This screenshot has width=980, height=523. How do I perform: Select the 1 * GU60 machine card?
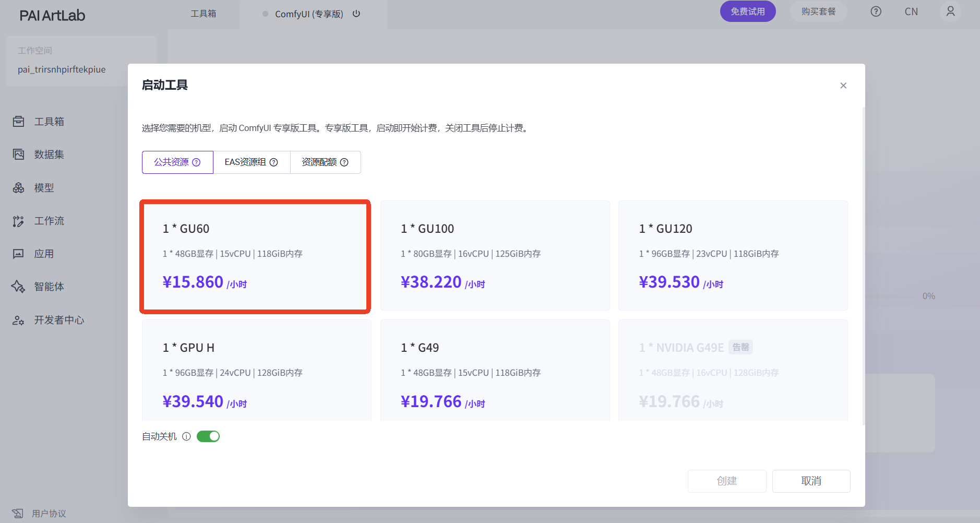(x=255, y=257)
